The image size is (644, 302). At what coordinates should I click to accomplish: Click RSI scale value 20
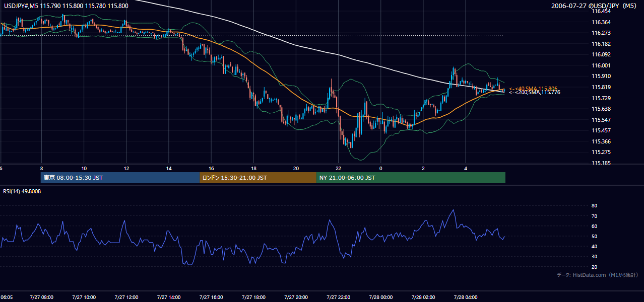(x=595, y=267)
